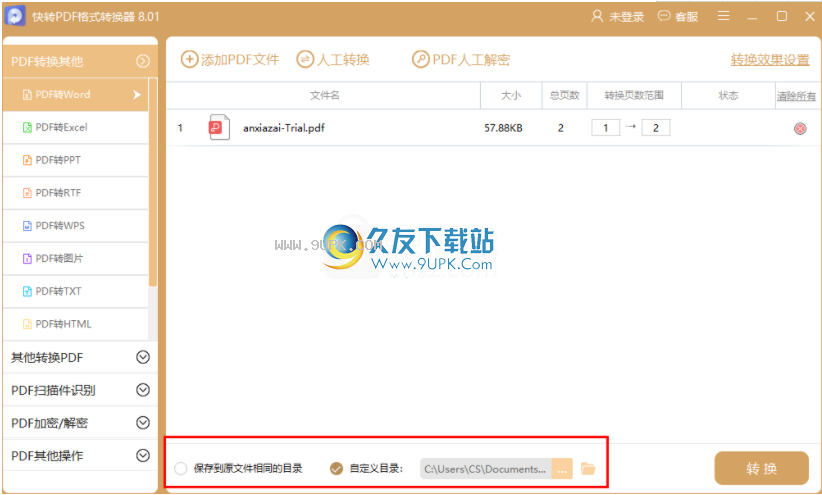Select the PDF转WPS sidebar icon
The height and width of the screenshot is (495, 822).
tap(27, 225)
